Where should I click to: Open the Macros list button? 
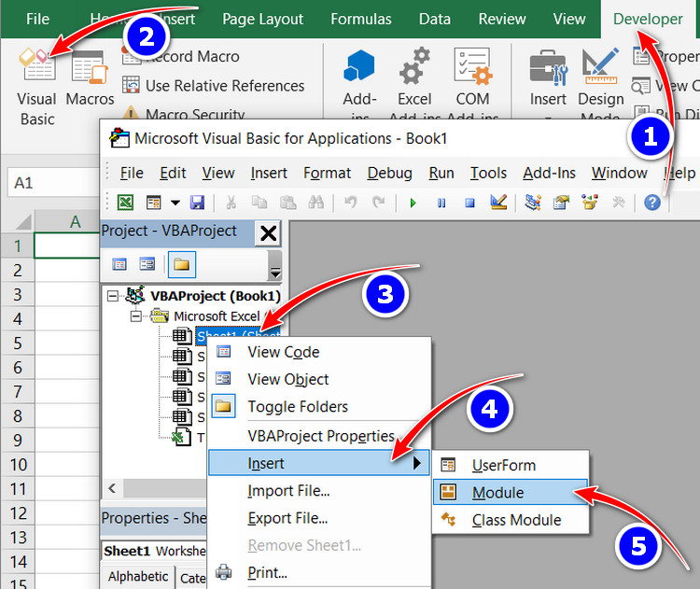[x=90, y=78]
